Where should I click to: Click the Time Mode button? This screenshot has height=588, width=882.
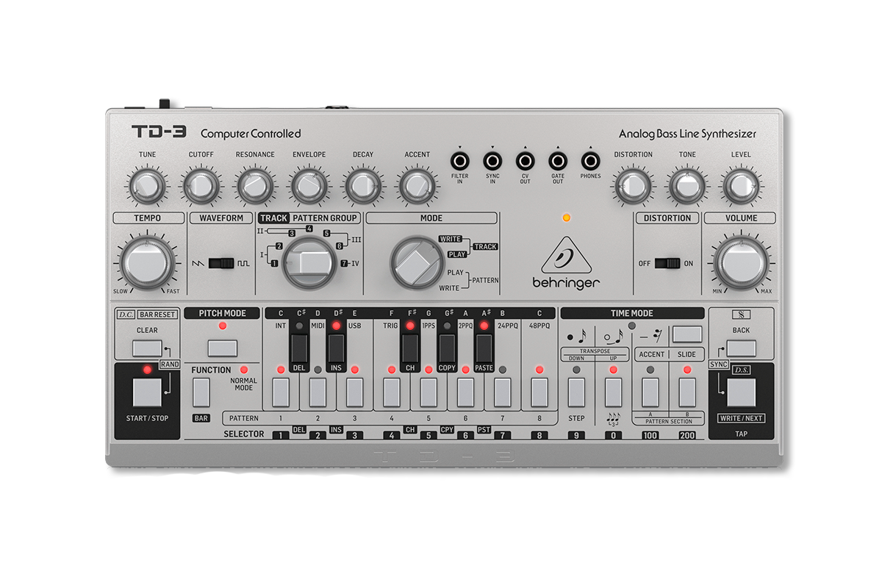click(686, 334)
